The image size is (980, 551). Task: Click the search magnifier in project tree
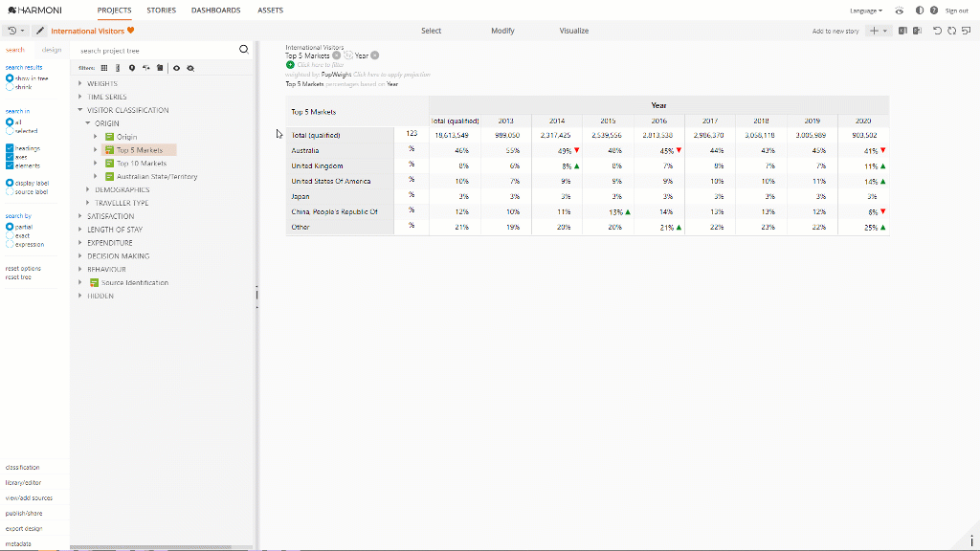(x=243, y=49)
